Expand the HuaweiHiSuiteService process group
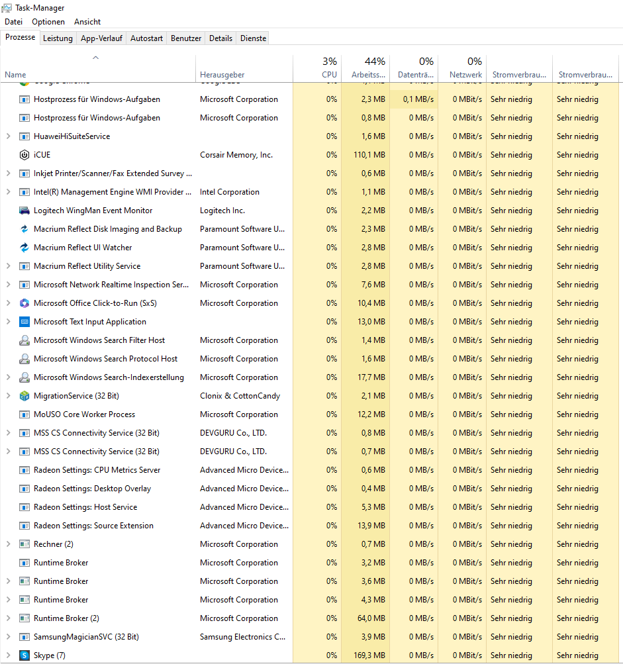The width and height of the screenshot is (623, 672). [x=8, y=136]
